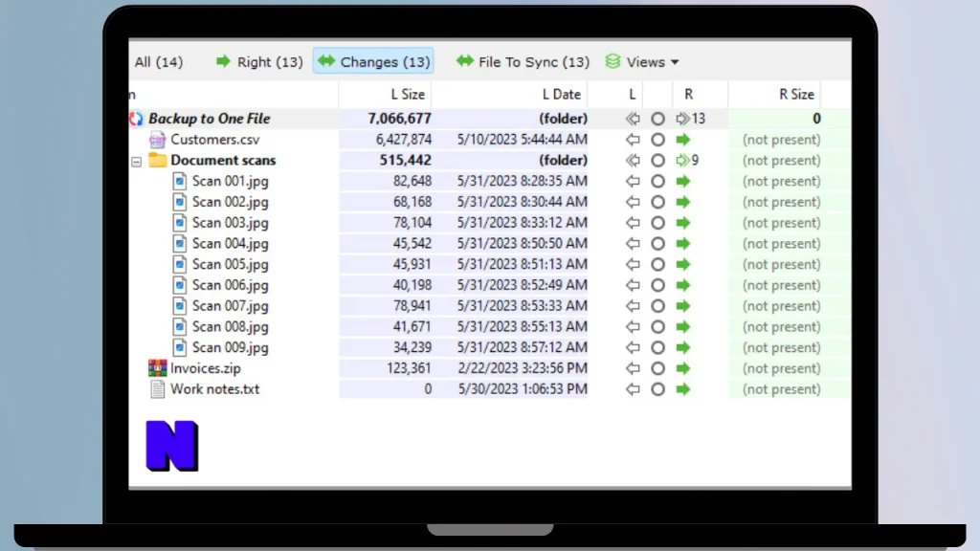980x551 pixels.
Task: Select skip circle for Document scans
Action: 657,161
